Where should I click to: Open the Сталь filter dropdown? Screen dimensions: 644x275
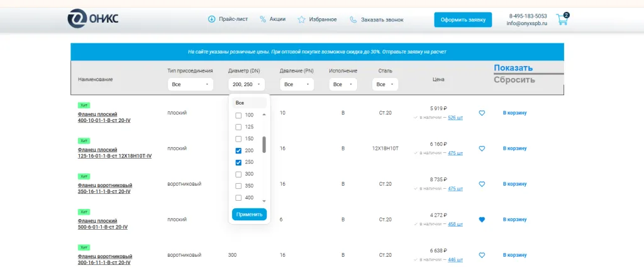385,84
